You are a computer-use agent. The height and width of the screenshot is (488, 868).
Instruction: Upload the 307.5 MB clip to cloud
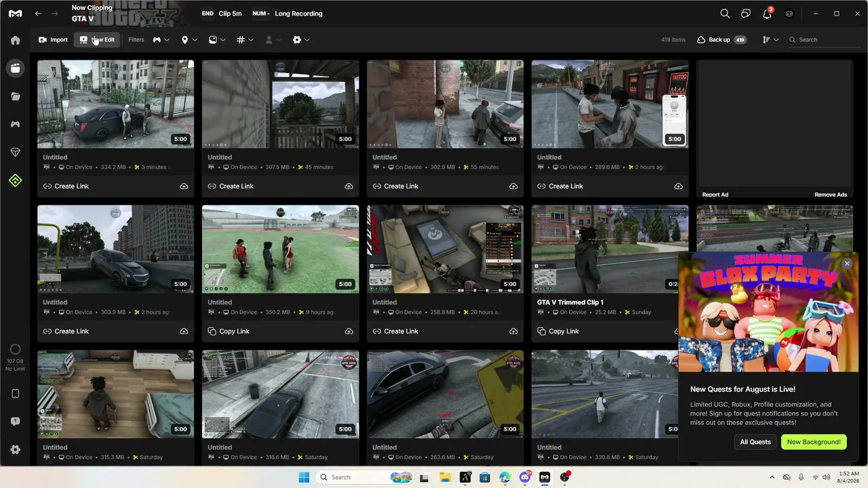(x=349, y=186)
